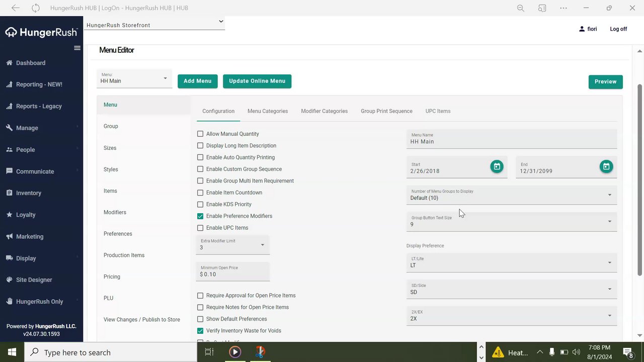
Task: Click the Site Designer palette icon
Action: 9,280
